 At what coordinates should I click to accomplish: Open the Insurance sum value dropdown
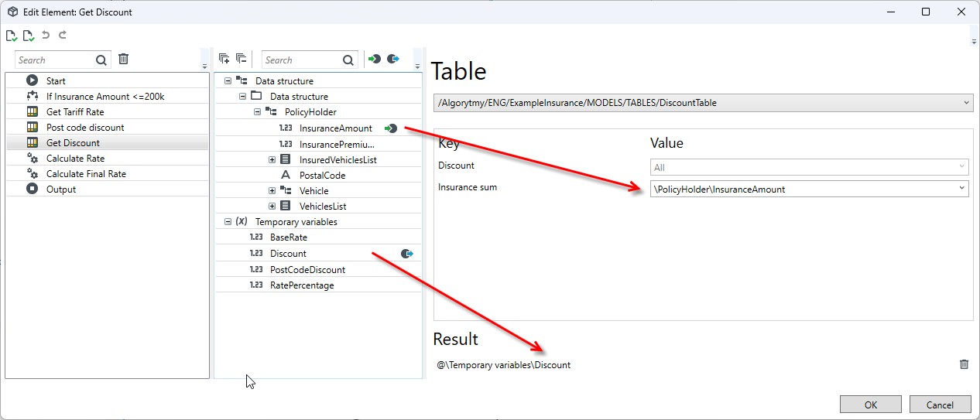962,189
